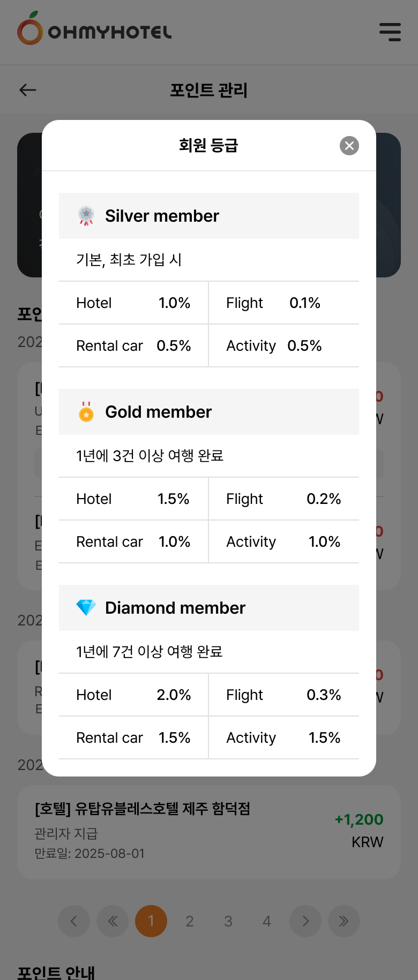Click the Silver member medal icon
Viewport: 418px width, 980px height.
86,216
